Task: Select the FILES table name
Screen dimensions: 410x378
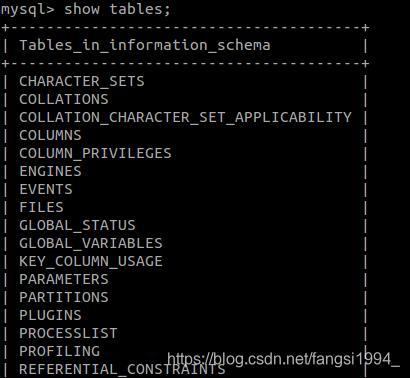Action: [x=41, y=207]
